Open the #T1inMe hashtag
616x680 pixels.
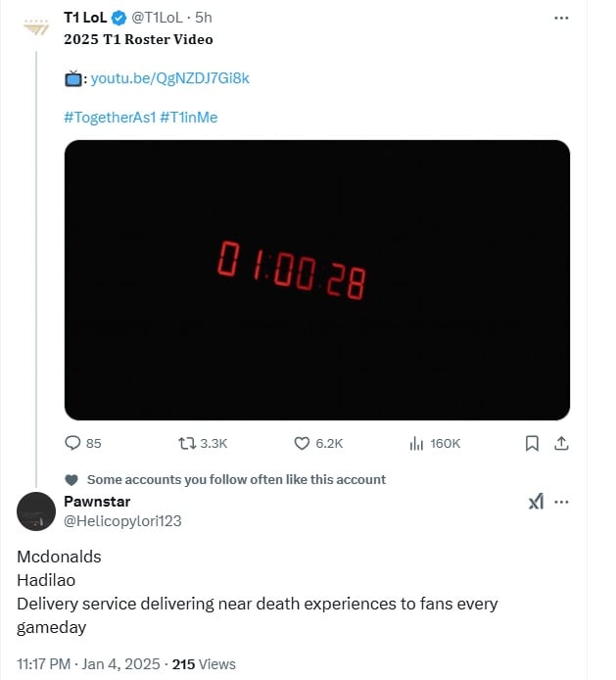(x=188, y=117)
